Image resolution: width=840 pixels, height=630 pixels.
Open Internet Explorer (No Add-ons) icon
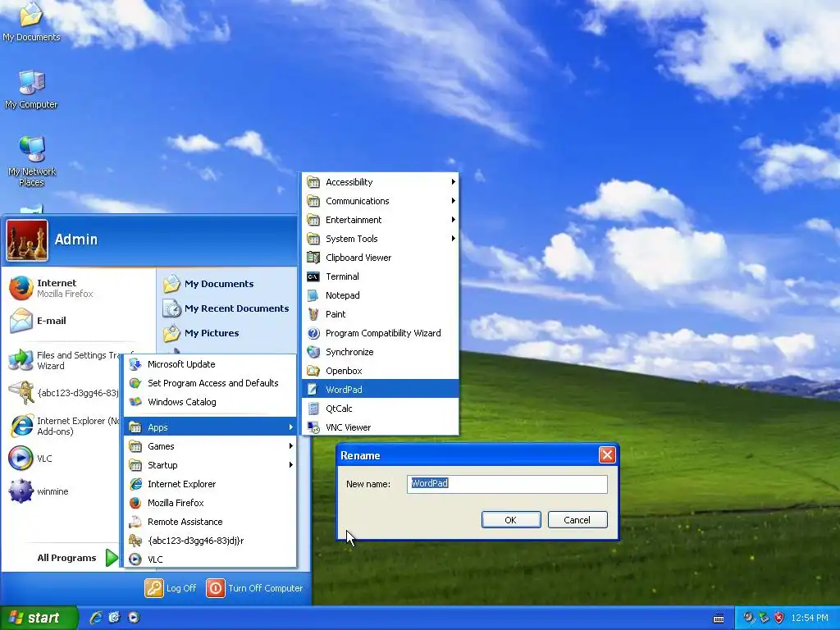pos(21,426)
